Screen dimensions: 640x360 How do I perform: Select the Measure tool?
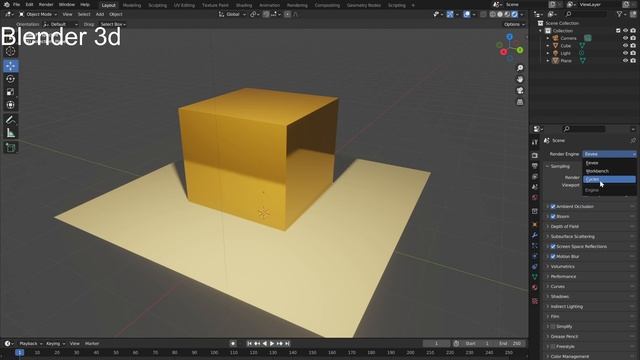click(11, 133)
